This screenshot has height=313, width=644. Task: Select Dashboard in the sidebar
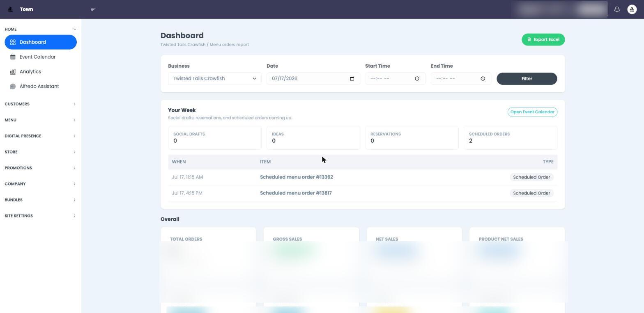(x=41, y=42)
